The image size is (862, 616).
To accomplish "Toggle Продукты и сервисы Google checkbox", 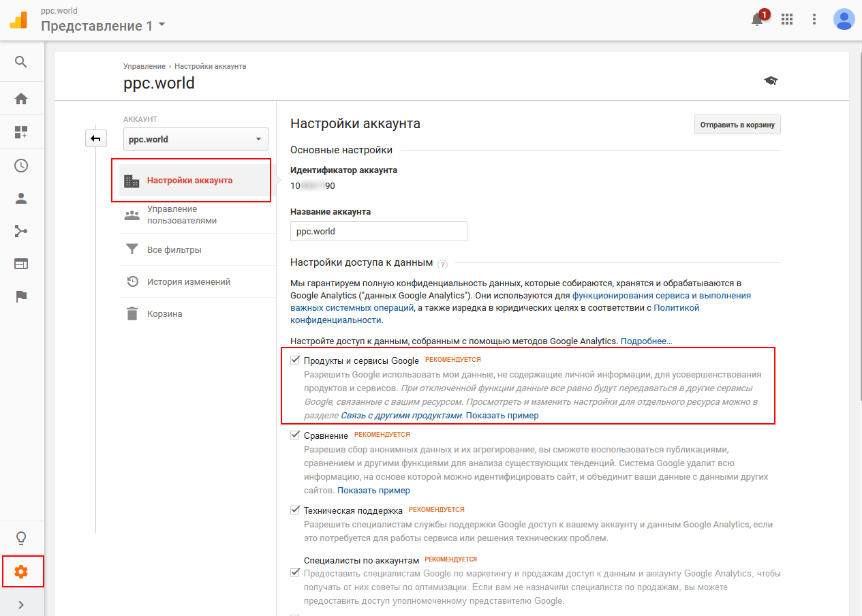I will pos(295,360).
